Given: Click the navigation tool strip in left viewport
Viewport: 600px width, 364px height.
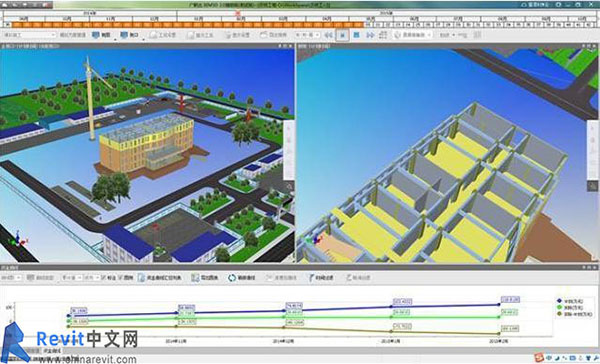Looking at the screenshot, I should (289, 150).
